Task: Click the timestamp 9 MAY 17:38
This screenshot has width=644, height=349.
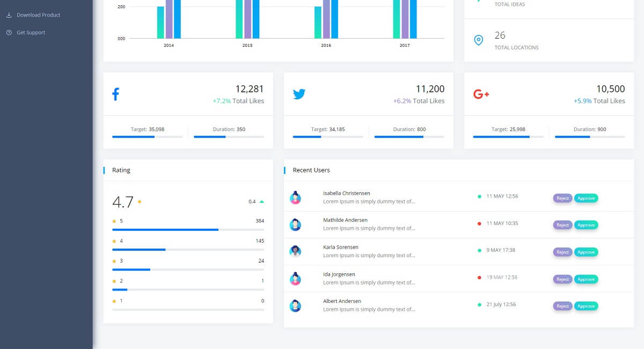Action: tap(501, 250)
